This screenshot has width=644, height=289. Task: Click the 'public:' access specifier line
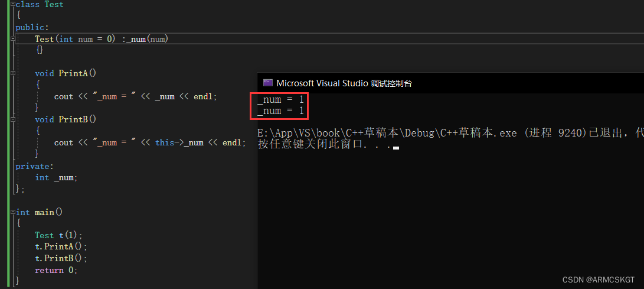coord(32,28)
